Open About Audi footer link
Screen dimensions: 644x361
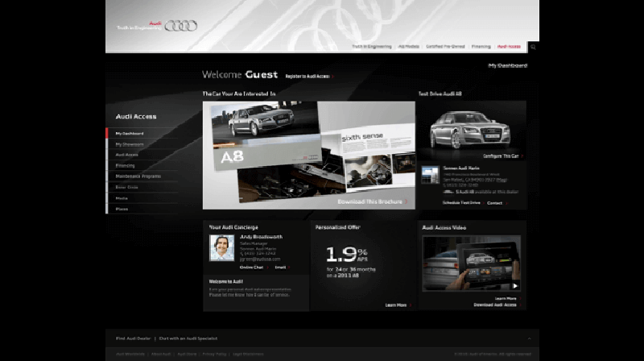pyautogui.click(x=161, y=354)
